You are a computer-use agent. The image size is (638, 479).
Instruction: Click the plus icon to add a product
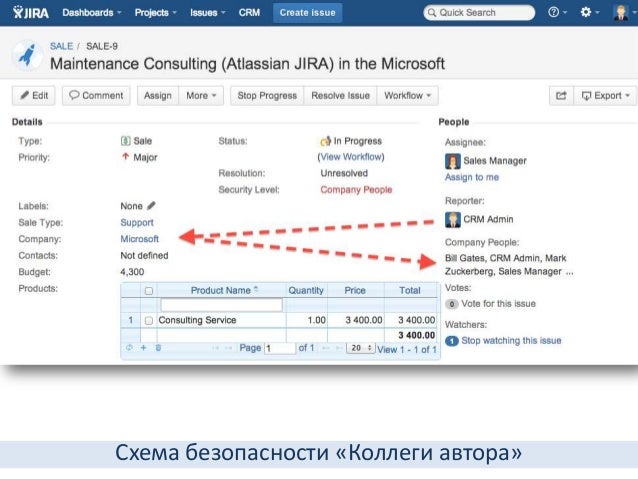click(143, 348)
